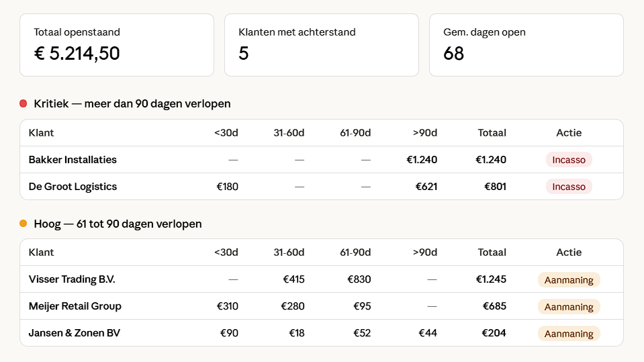Image resolution: width=644 pixels, height=362 pixels.
Task: Sort Kritiek table by >90d column
Action: click(x=425, y=133)
